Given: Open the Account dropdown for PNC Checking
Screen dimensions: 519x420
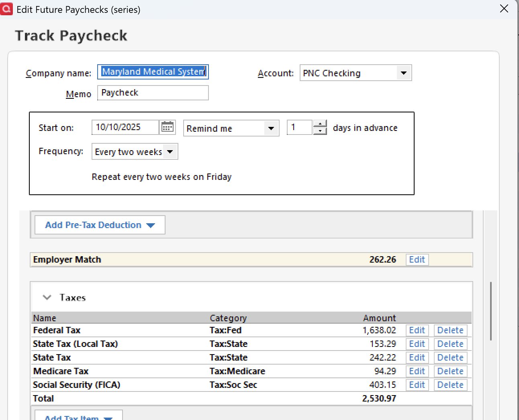Looking at the screenshot, I should [404, 73].
